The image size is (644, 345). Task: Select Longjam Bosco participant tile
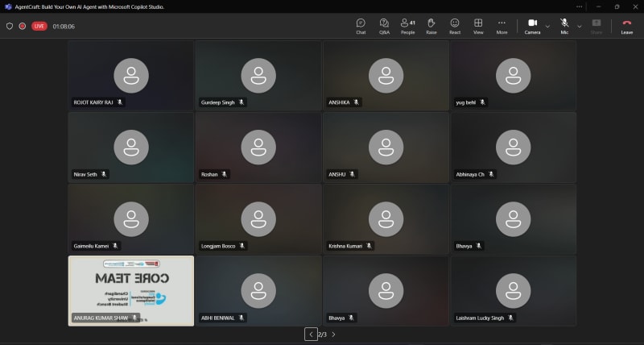click(258, 219)
